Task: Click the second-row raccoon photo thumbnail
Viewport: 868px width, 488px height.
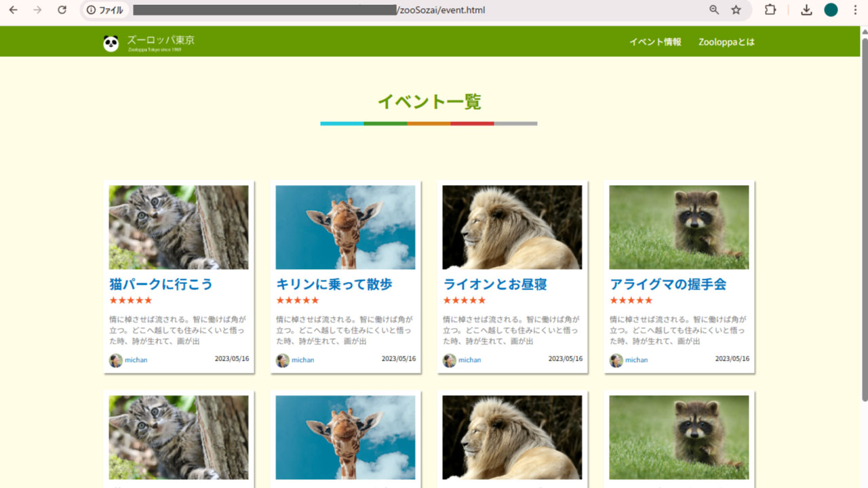Action: (679, 438)
